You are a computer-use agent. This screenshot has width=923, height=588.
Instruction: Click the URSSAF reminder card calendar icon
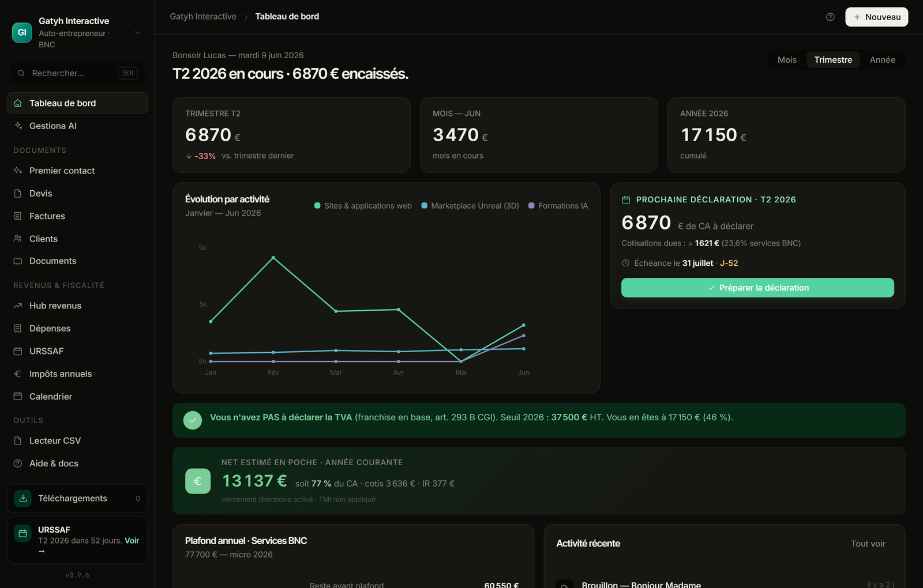point(23,534)
